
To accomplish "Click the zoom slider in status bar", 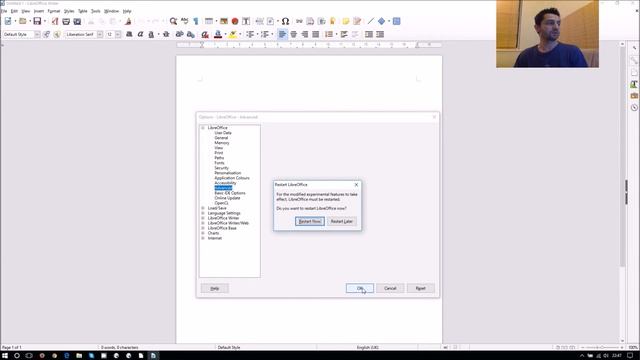I will pyautogui.click(x=602, y=347).
